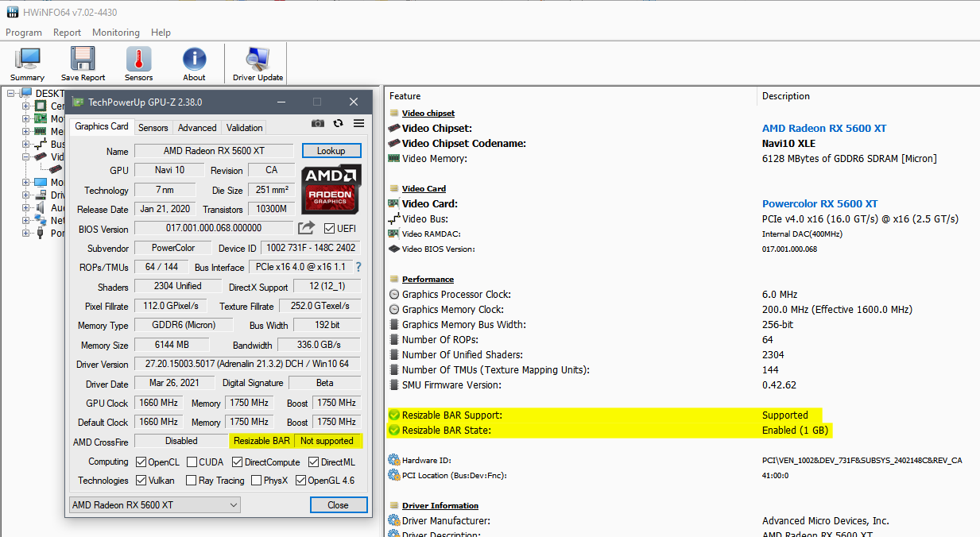Viewport: 980px width, 537px height.
Task: Open the Monitoring menu
Action: pyautogui.click(x=116, y=33)
